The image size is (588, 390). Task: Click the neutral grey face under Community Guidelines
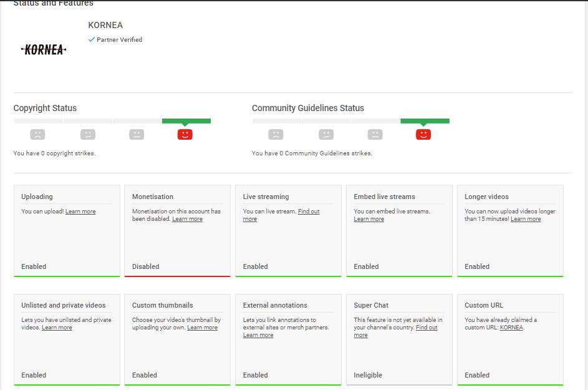pos(375,134)
